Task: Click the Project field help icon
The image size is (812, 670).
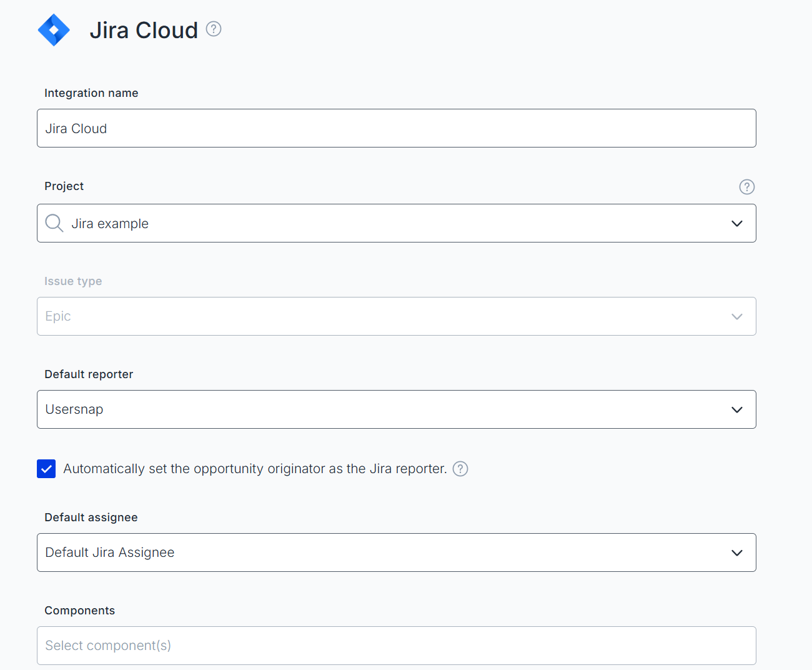Action: point(746,187)
